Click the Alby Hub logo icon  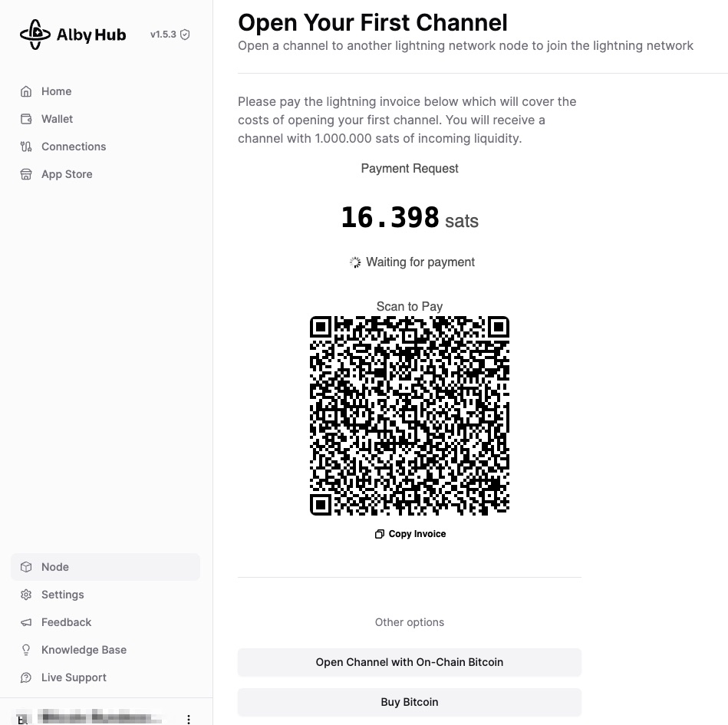[35, 35]
